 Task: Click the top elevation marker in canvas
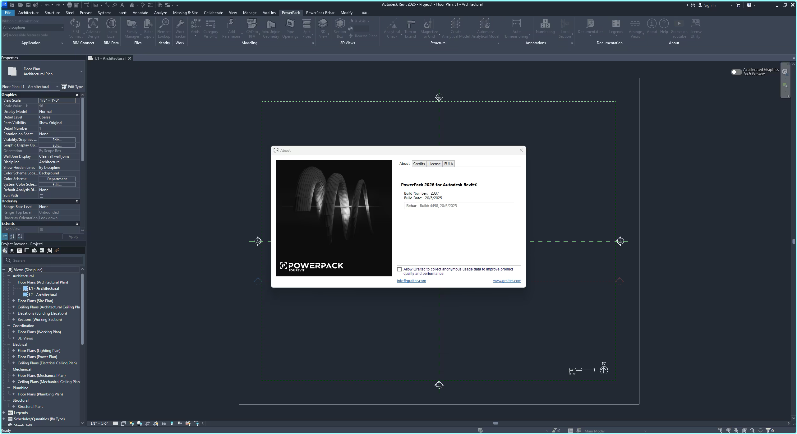point(439,97)
